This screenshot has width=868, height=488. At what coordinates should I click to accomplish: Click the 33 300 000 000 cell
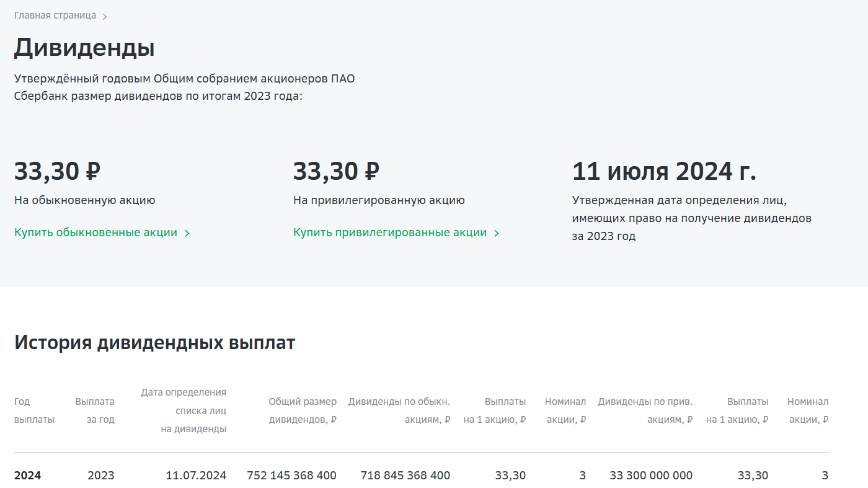pos(651,476)
